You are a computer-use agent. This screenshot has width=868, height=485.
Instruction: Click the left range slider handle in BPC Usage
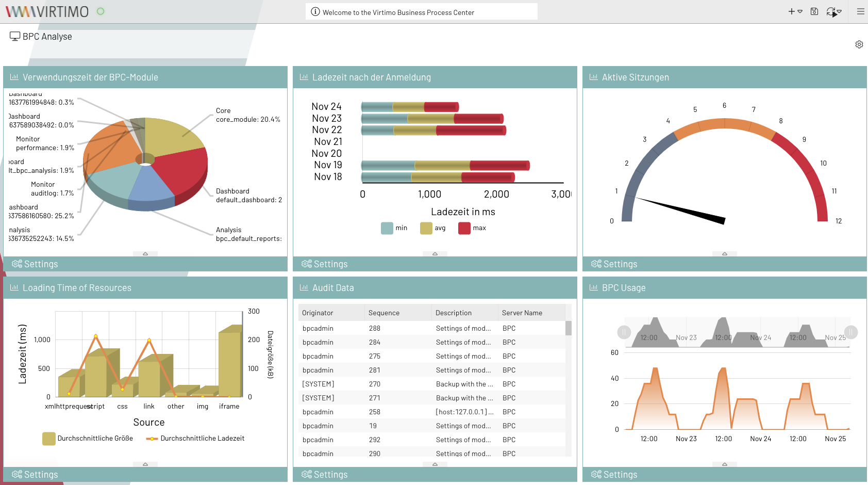(624, 332)
